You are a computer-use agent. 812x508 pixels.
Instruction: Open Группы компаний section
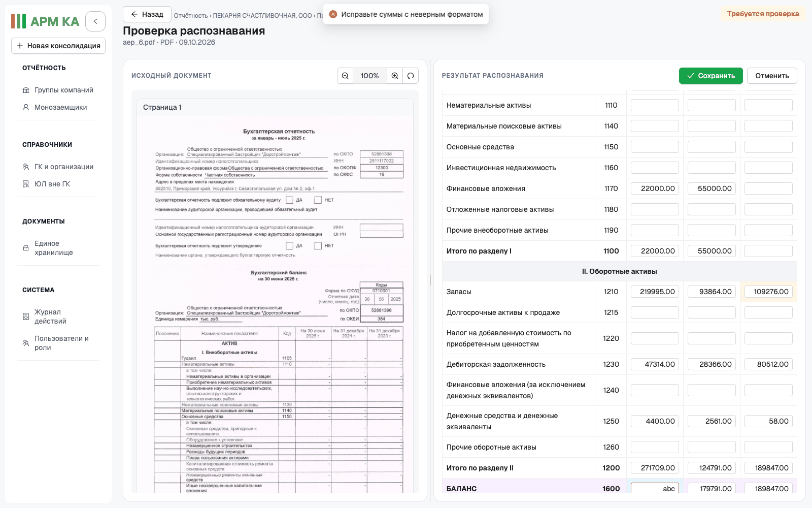point(58,90)
